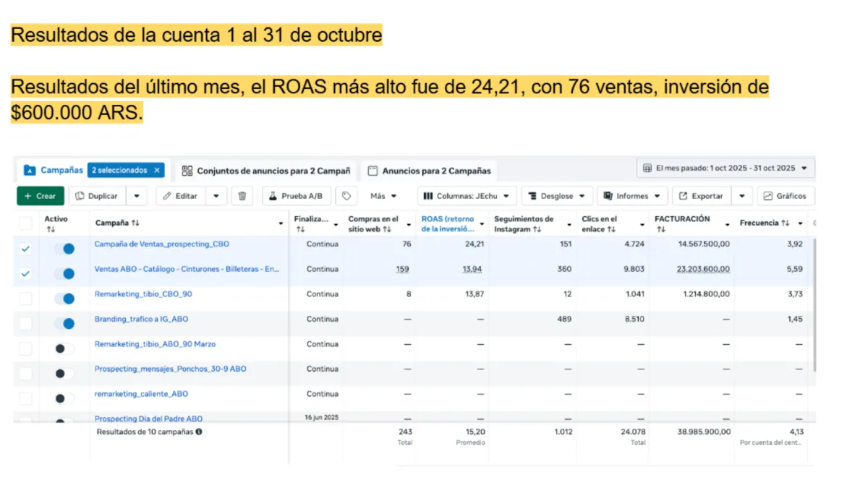868x488 pixels.
Task: Delete selected campaigns with trash icon
Action: pos(242,196)
